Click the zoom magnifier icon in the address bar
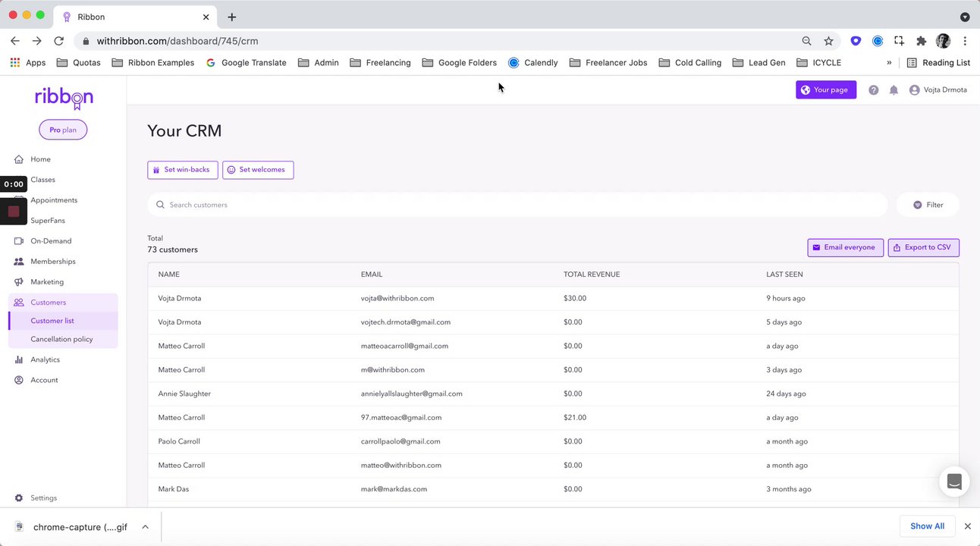Image resolution: width=980 pixels, height=546 pixels. (806, 41)
